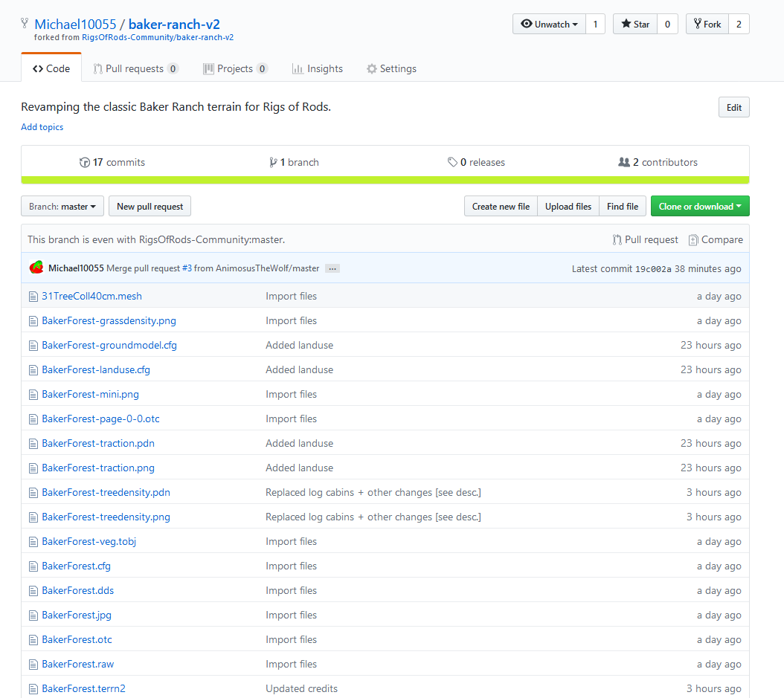Click the file icon beside BakerForest.jpg
Viewport: 784px width, 698px height.
(x=33, y=615)
